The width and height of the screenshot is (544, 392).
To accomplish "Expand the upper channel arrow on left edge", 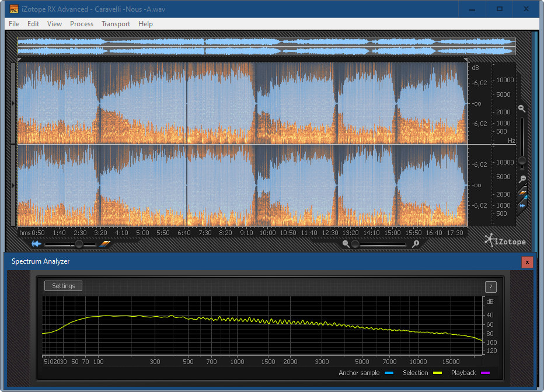I will tap(14, 103).
